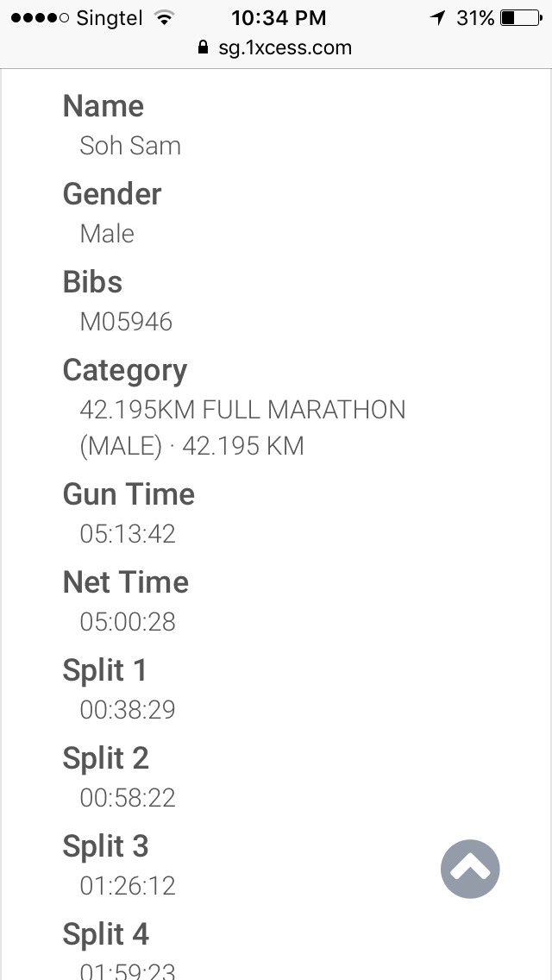552x980 pixels.
Task: Tap Split 2 time 00:58:22
Action: [x=128, y=798]
